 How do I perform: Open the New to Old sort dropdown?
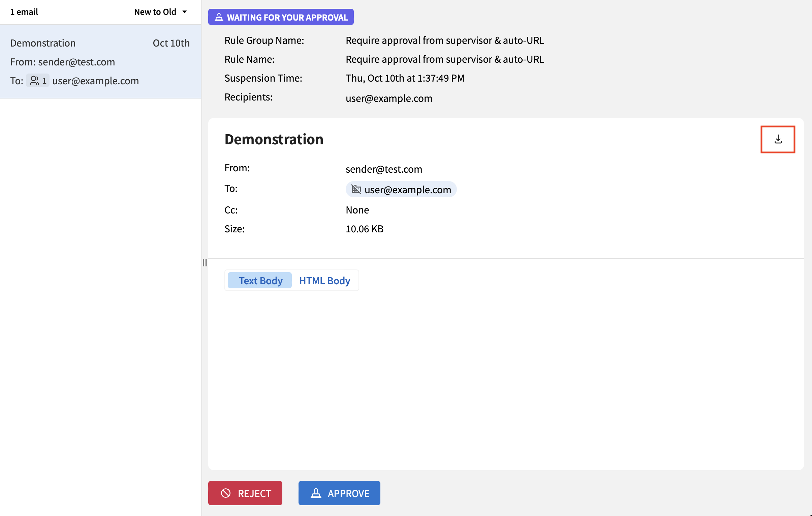160,12
